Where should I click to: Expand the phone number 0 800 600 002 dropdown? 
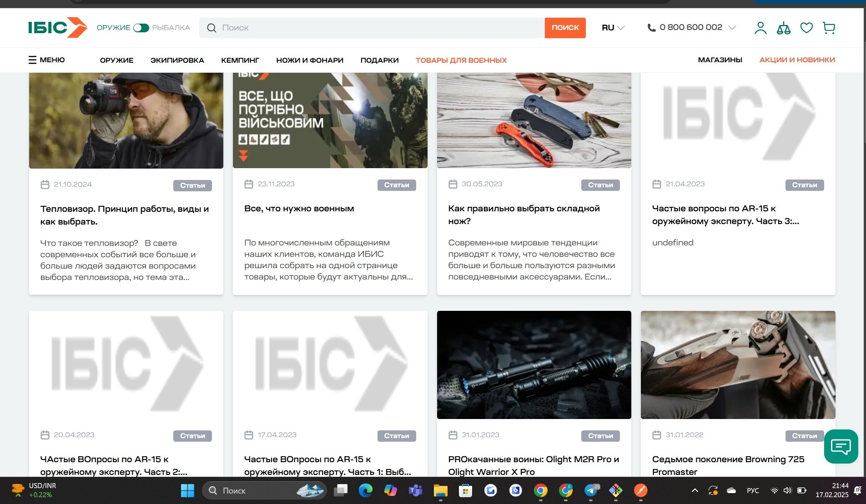tap(732, 28)
